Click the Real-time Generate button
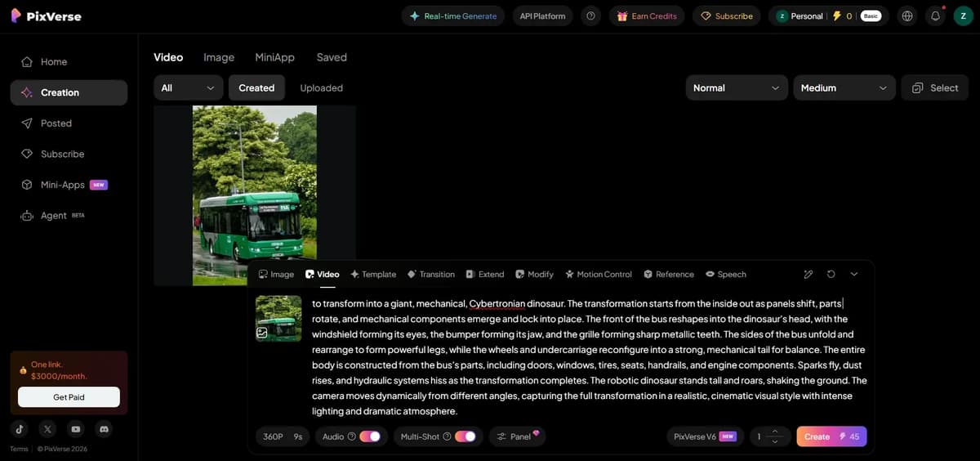This screenshot has width=980, height=461. coord(453,16)
